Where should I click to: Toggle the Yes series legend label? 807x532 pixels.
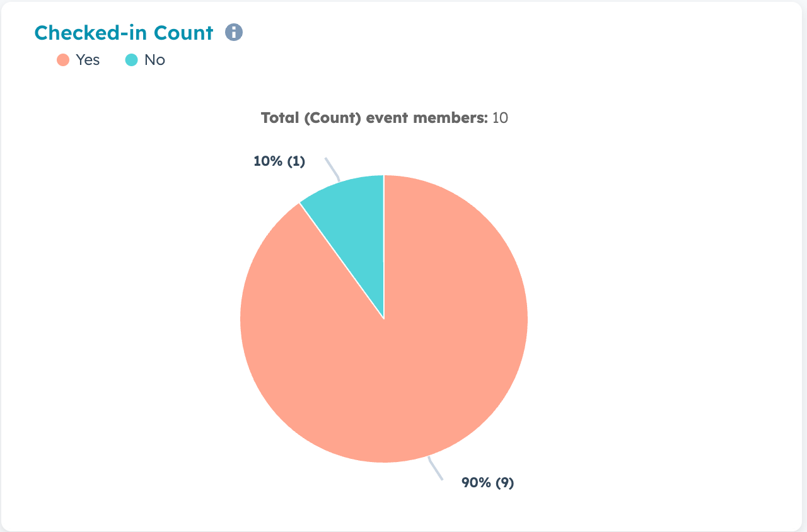click(88, 61)
